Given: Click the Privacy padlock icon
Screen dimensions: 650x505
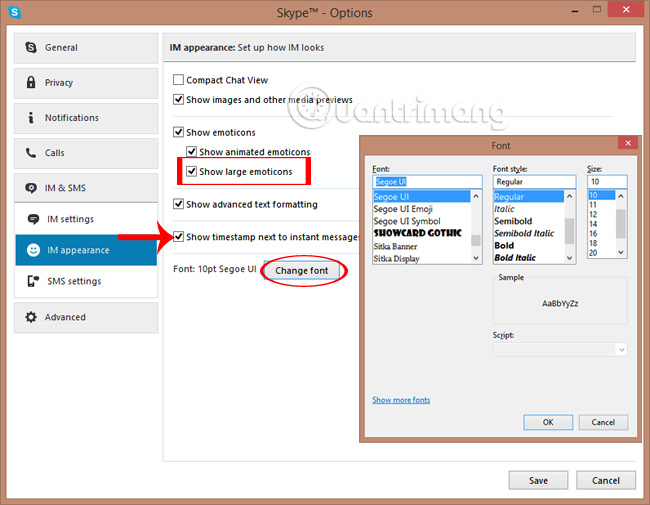Looking at the screenshot, I should (31, 82).
